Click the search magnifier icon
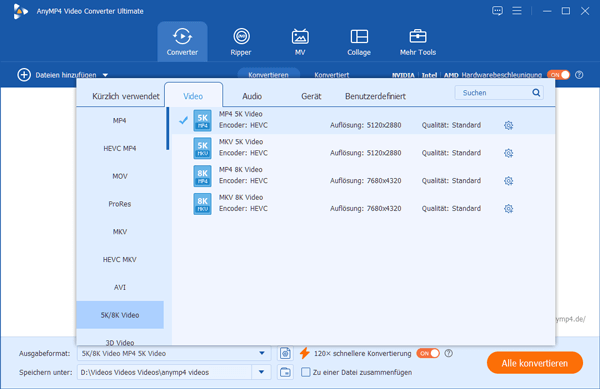Viewport: 600px width, 389px height. [536, 93]
